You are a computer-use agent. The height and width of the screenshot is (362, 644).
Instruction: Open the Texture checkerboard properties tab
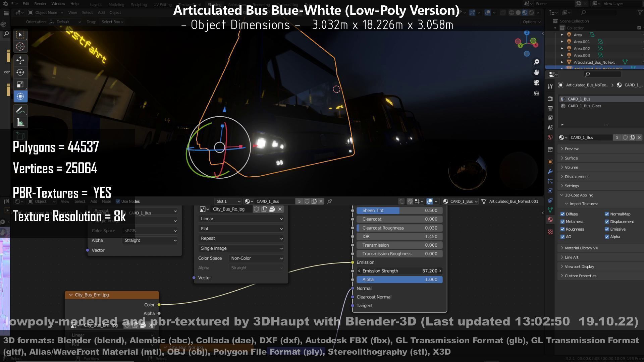pos(550,232)
